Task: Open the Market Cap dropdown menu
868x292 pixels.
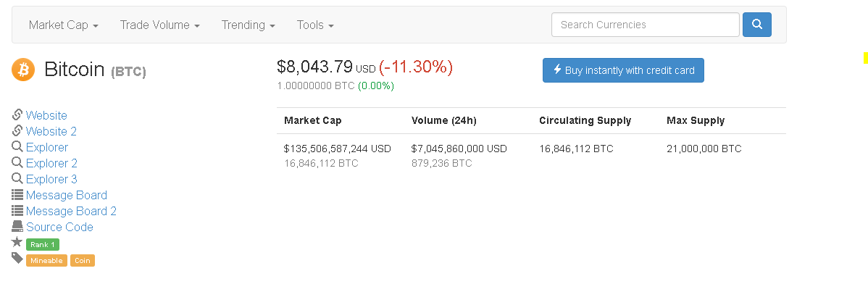Action: [64, 25]
